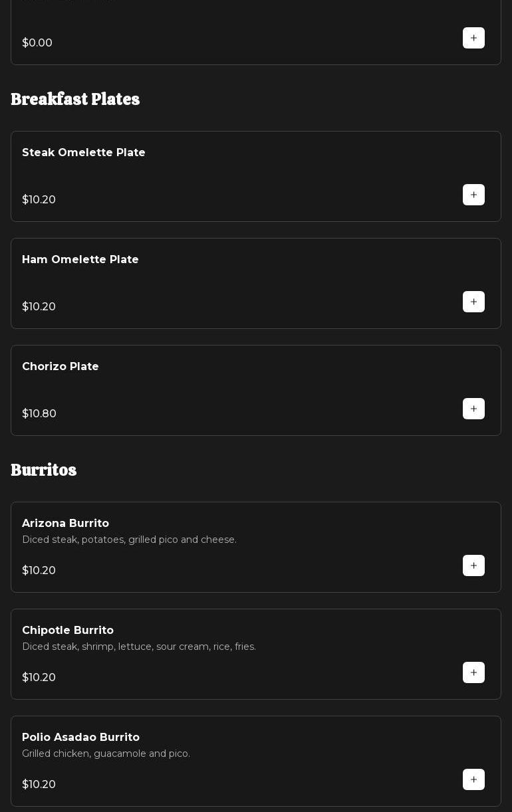Click the Breakfast Plates section heading

click(x=75, y=100)
